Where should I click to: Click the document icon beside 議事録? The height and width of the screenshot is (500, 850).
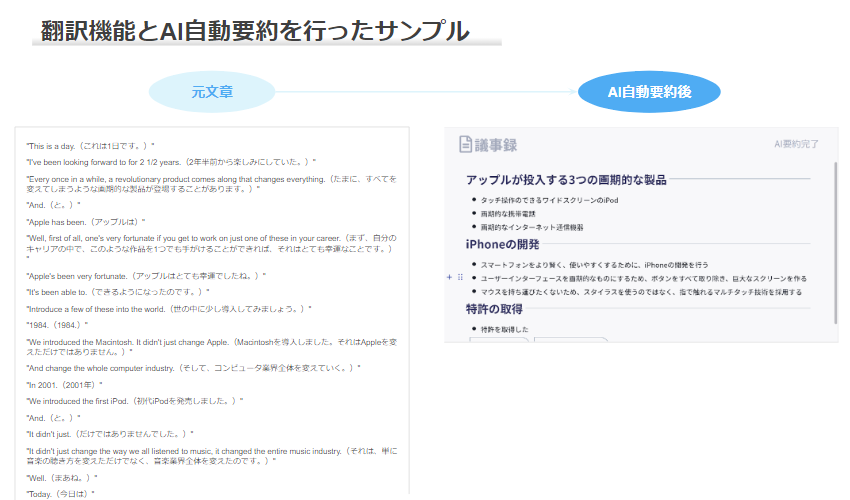[x=465, y=145]
